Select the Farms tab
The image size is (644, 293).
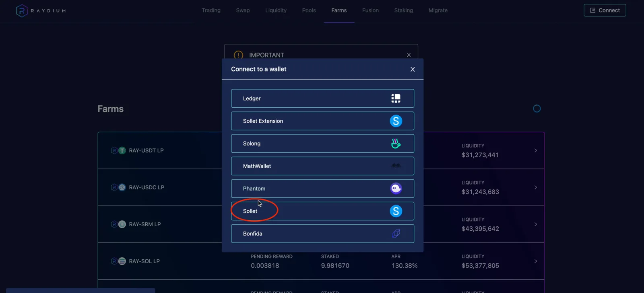coord(339,10)
